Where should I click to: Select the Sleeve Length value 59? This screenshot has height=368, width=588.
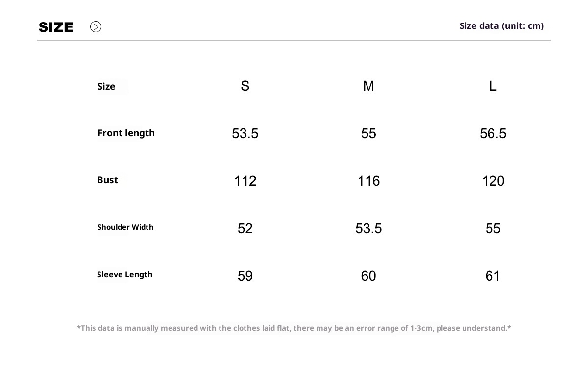pos(245,276)
